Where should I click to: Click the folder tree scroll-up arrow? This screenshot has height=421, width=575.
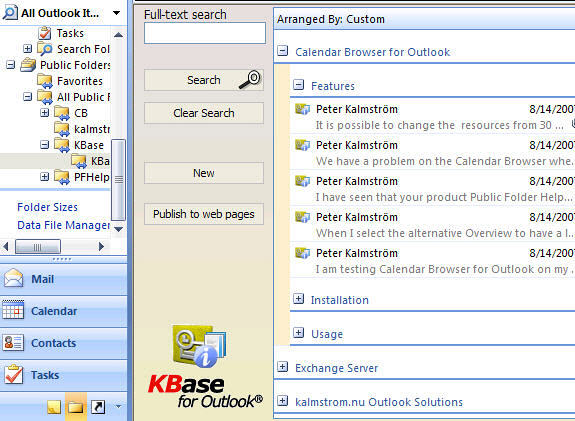click(x=118, y=35)
